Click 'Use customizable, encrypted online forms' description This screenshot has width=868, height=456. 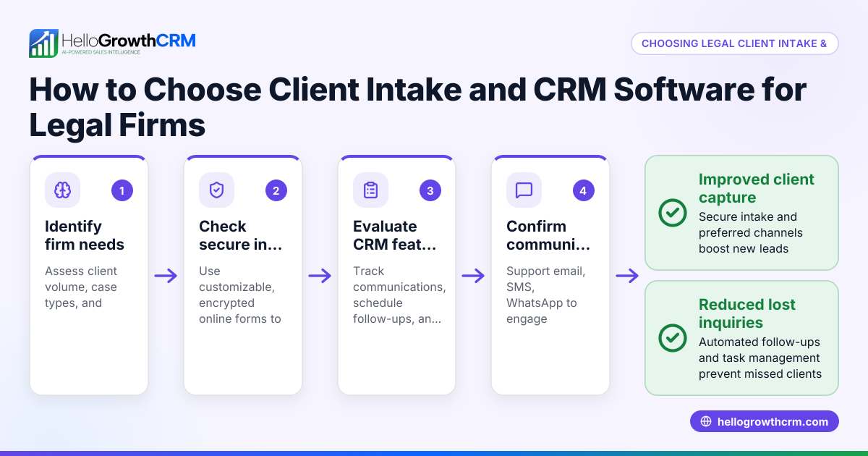coord(240,295)
